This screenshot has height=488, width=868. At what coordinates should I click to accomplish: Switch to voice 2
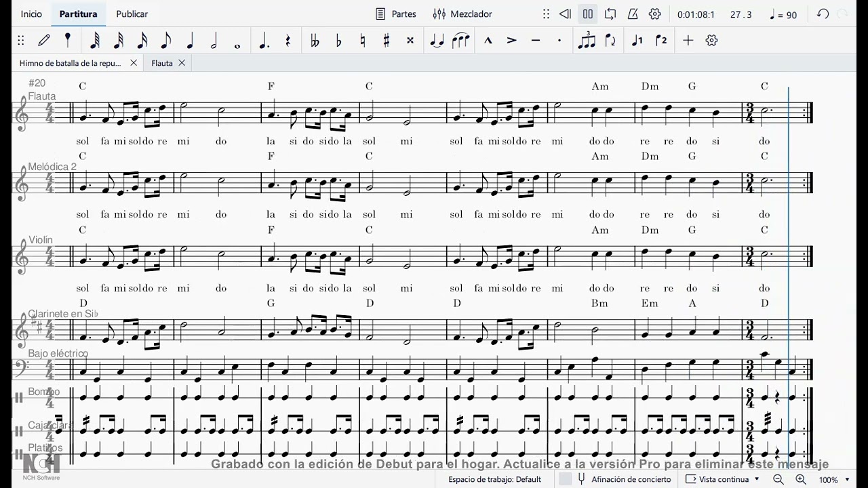(x=661, y=41)
